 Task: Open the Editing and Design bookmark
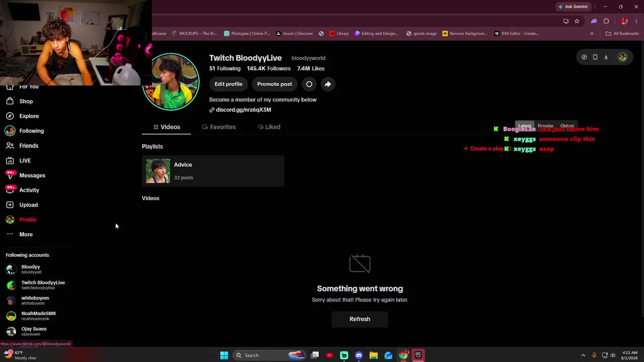pyautogui.click(x=376, y=34)
